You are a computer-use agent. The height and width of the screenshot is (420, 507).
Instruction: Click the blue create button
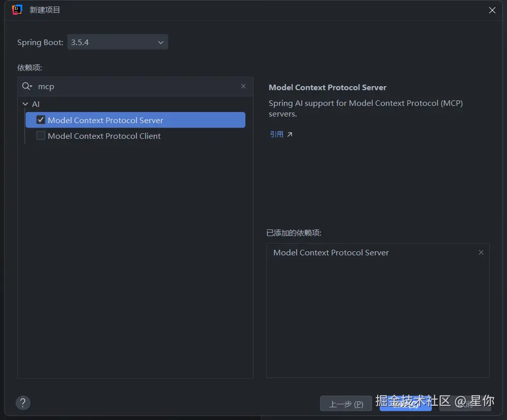point(405,404)
